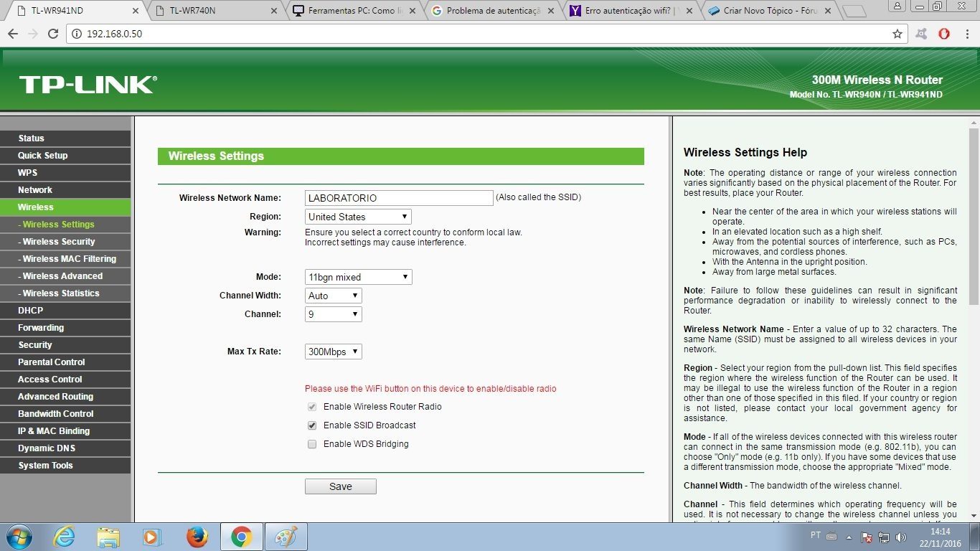The width and height of the screenshot is (980, 551).
Task: Launch Internet Explorer from the taskbar
Action: 64,537
